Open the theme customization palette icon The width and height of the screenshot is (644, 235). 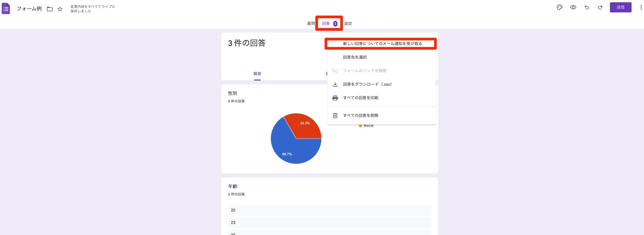(x=560, y=7)
